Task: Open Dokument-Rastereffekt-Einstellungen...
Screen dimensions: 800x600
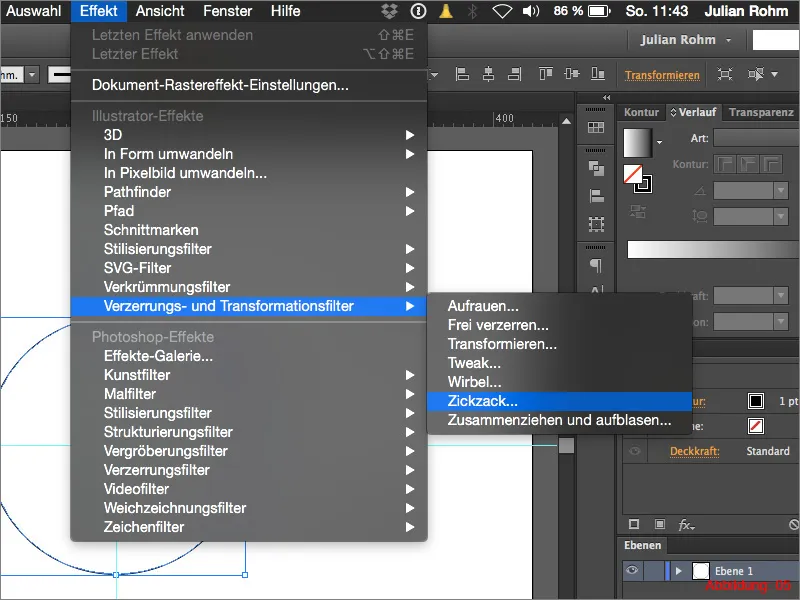Action: click(x=248, y=85)
